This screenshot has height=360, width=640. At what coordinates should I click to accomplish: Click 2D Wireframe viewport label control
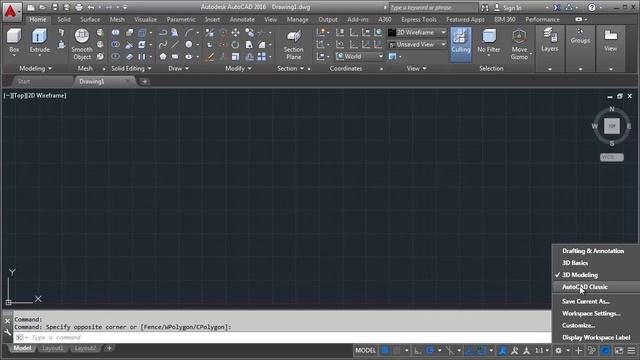(x=46, y=96)
